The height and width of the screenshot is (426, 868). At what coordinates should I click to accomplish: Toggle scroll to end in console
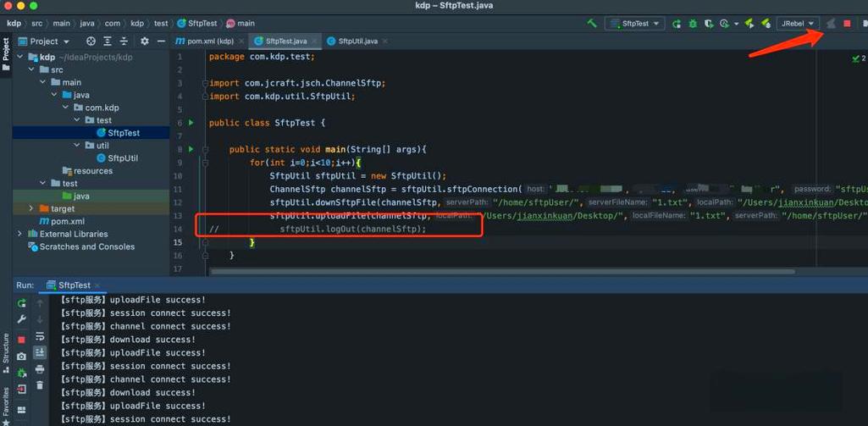[40, 352]
